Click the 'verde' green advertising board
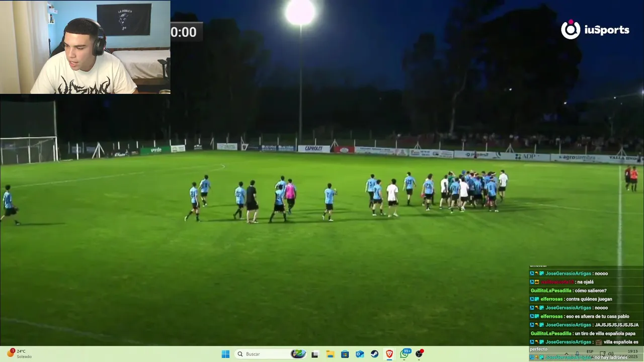The height and width of the screenshot is (362, 644). coord(155,150)
